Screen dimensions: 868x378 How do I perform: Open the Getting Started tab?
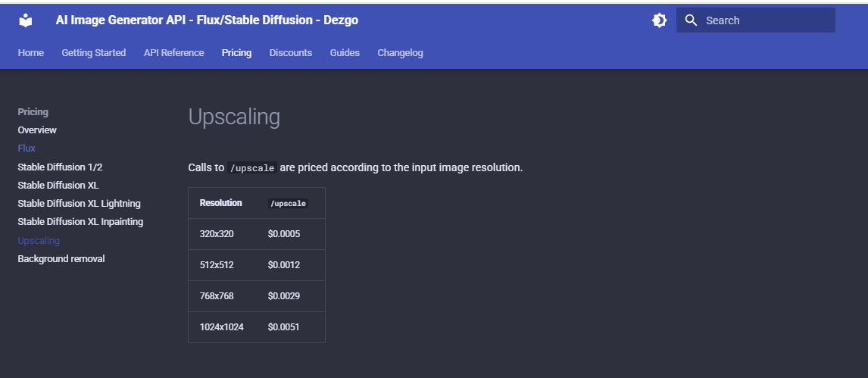point(94,52)
